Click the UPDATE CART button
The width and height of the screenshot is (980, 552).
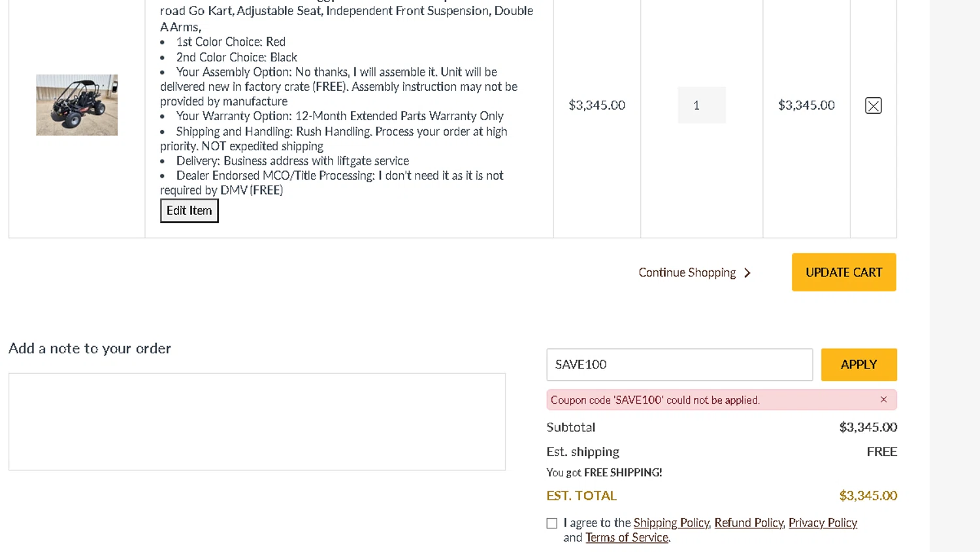coord(844,272)
